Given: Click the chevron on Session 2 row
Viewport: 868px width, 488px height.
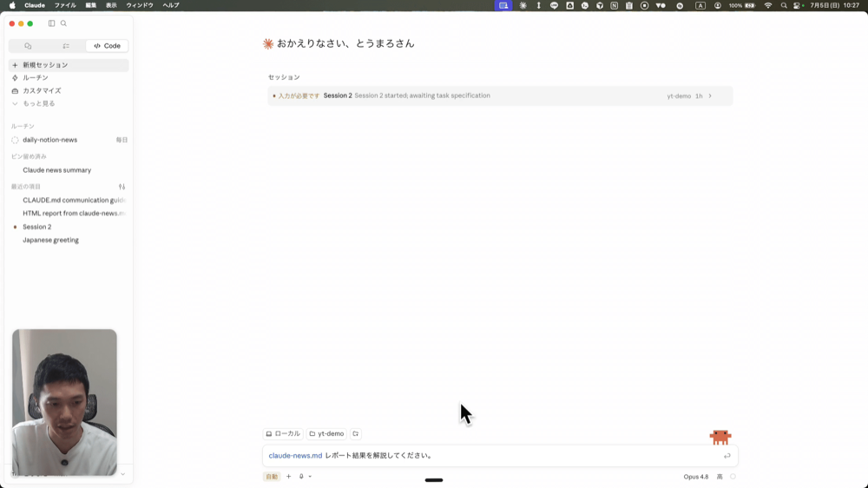Looking at the screenshot, I should point(710,96).
